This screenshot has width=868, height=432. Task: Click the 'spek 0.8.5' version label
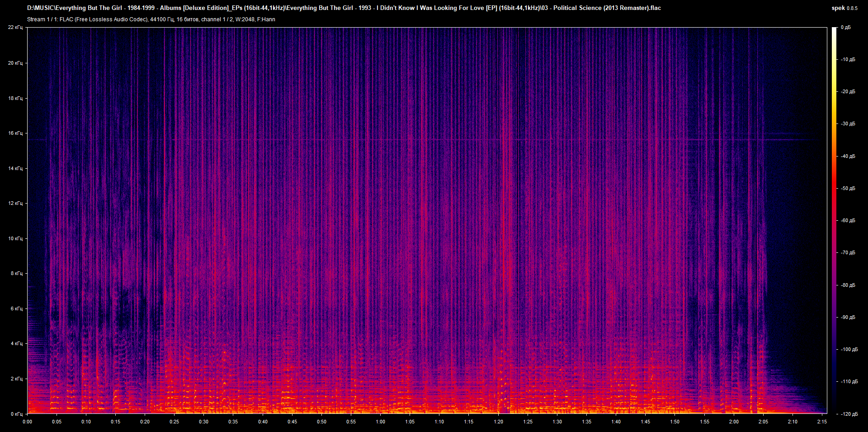click(x=844, y=8)
